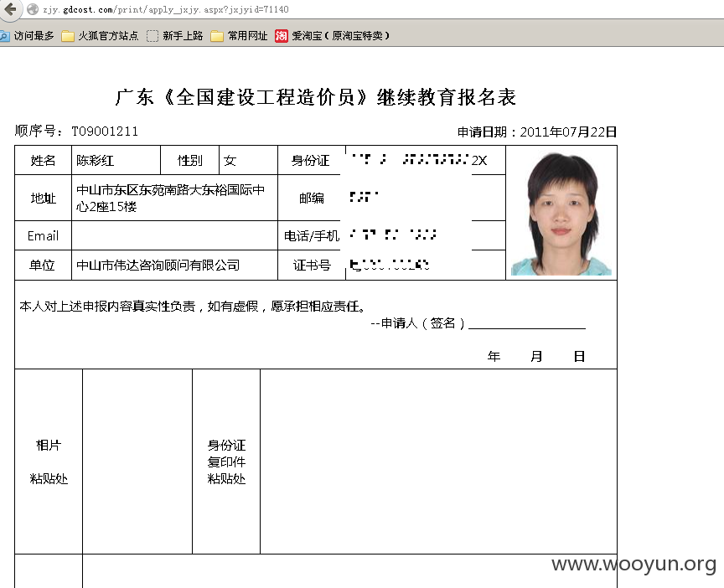Click the company name 中山市伟达咨询顾问有限公司
This screenshot has width=724, height=588.
click(x=158, y=265)
